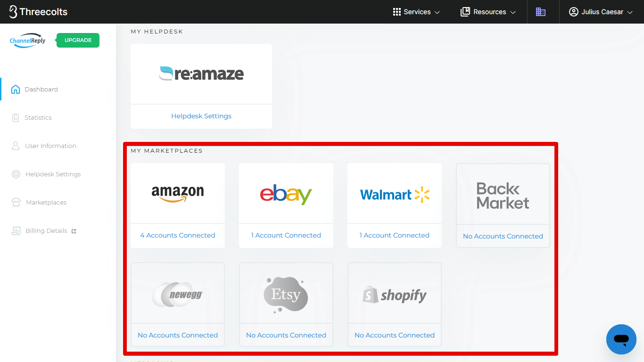The width and height of the screenshot is (644, 362).
Task: Open 1 Account Connected under Walmart
Action: [x=395, y=235]
